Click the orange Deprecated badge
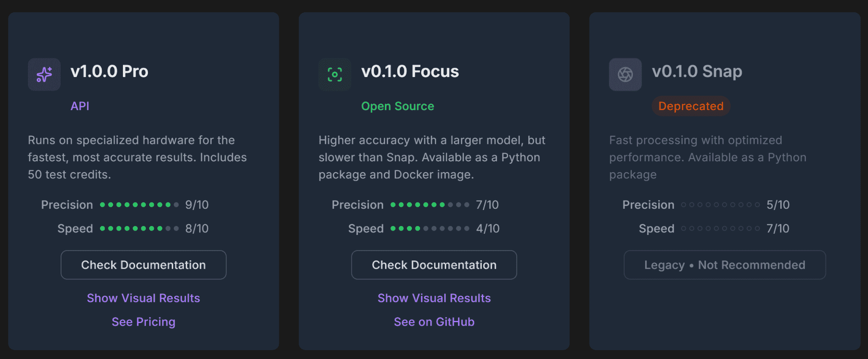The width and height of the screenshot is (868, 359). (x=691, y=106)
